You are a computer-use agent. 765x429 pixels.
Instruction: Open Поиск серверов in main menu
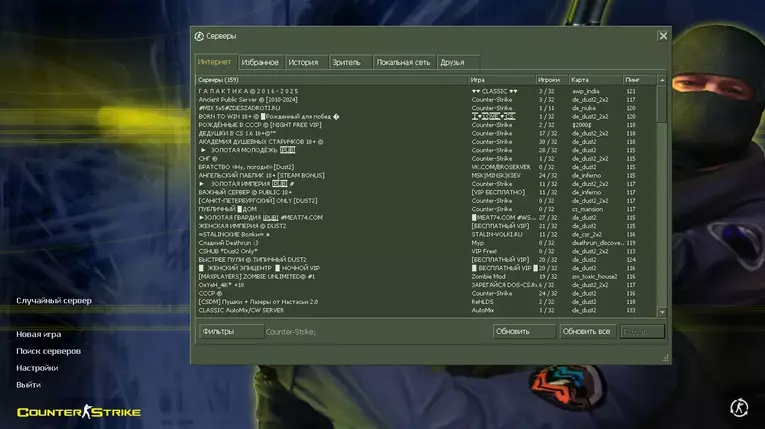click(48, 351)
